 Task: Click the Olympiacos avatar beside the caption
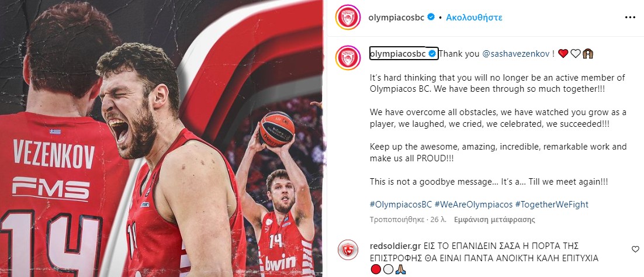tap(348, 58)
